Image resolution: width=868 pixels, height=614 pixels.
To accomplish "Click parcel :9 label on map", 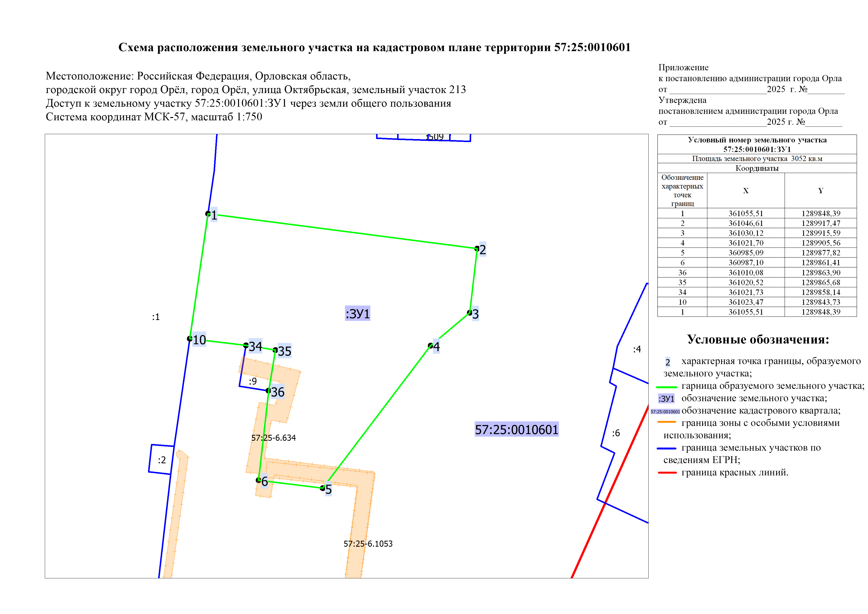I will point(253,381).
